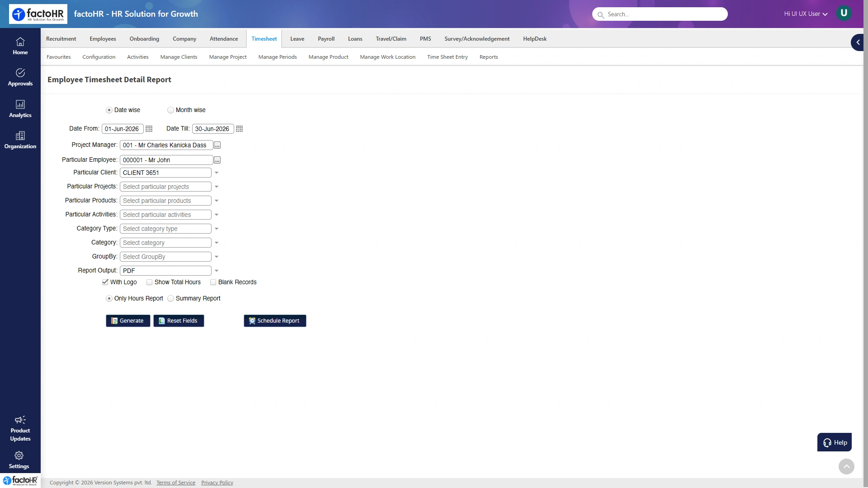Select the Month wise radio button
This screenshot has width=868, height=488.
[x=170, y=110]
